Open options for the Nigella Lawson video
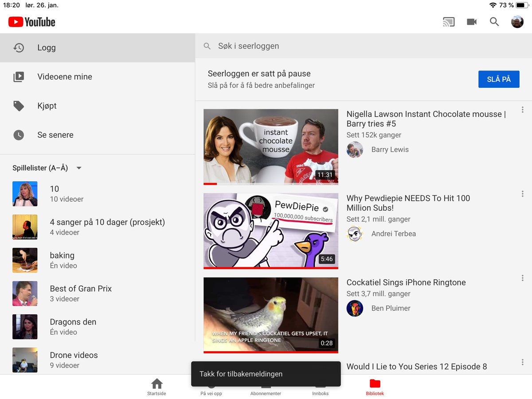 (523, 110)
